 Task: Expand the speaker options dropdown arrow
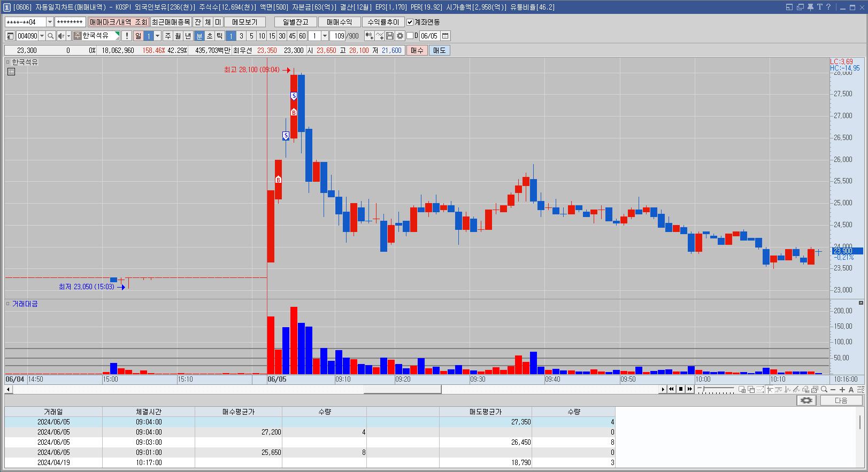tap(68, 36)
